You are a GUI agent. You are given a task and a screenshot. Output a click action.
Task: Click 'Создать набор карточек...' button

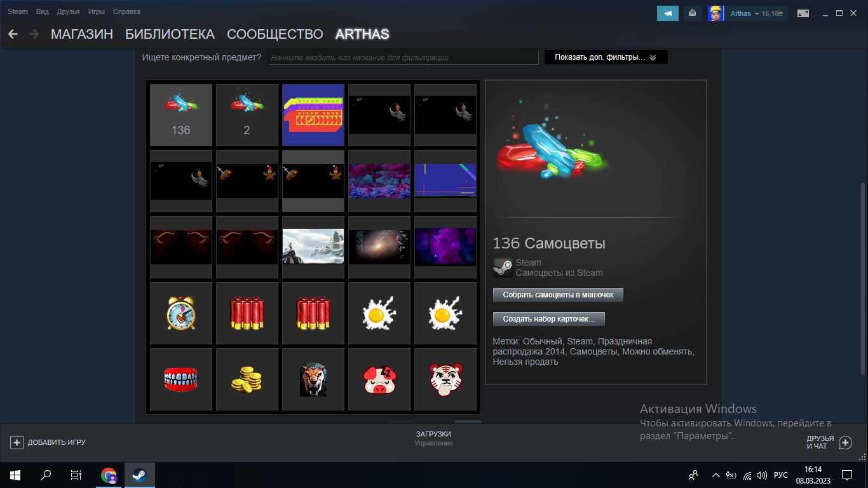click(549, 319)
